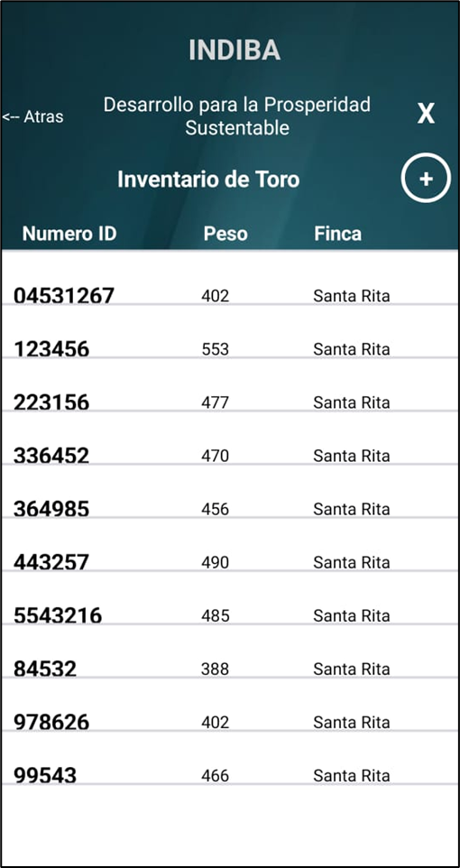
Task: Click Santa Rita on row 5543216
Action: [352, 615]
